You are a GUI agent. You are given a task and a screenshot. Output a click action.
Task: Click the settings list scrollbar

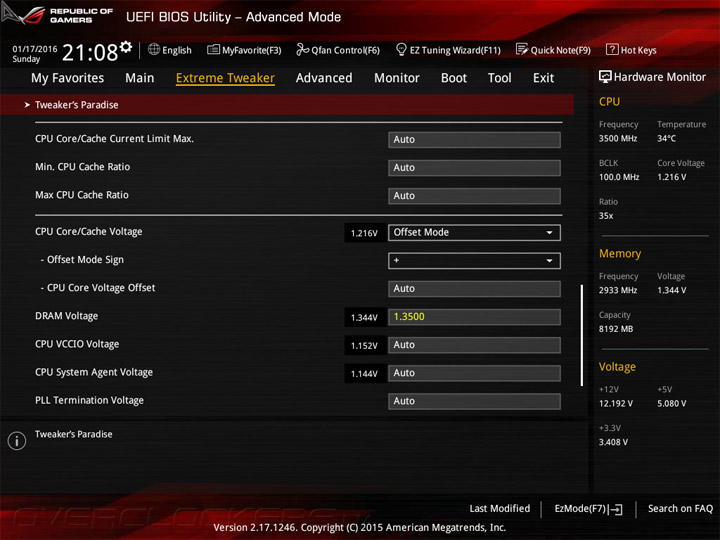(x=581, y=335)
